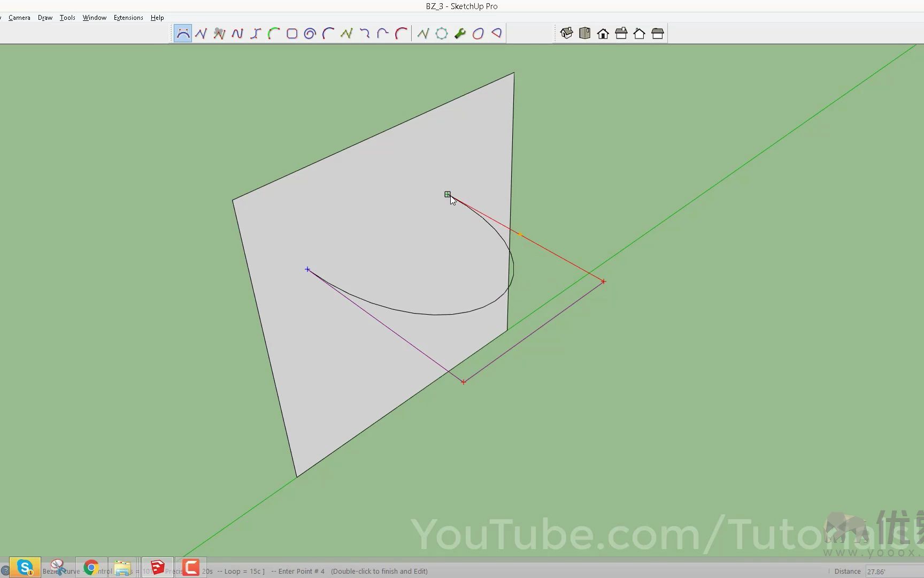The width and height of the screenshot is (924, 578).
Task: Choose the spiral curve tool
Action: point(310,34)
